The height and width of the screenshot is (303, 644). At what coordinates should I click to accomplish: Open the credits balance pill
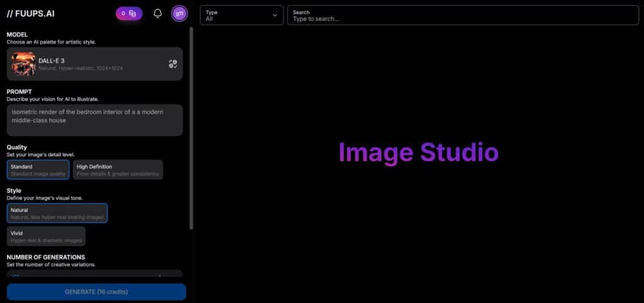129,14
